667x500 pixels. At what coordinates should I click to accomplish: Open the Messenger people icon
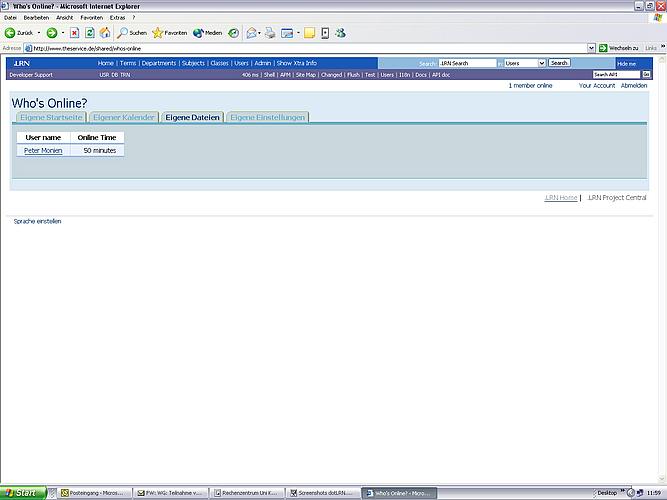point(340,33)
